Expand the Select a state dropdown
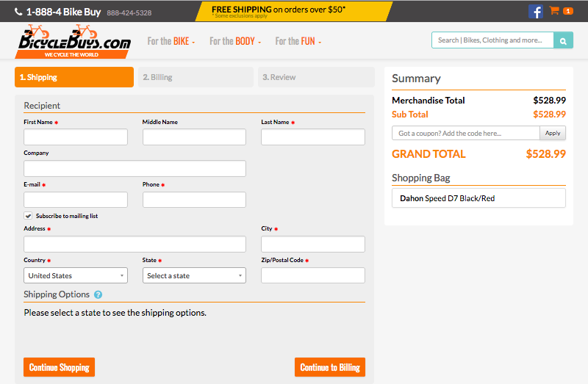This screenshot has width=588, height=384. pos(194,275)
